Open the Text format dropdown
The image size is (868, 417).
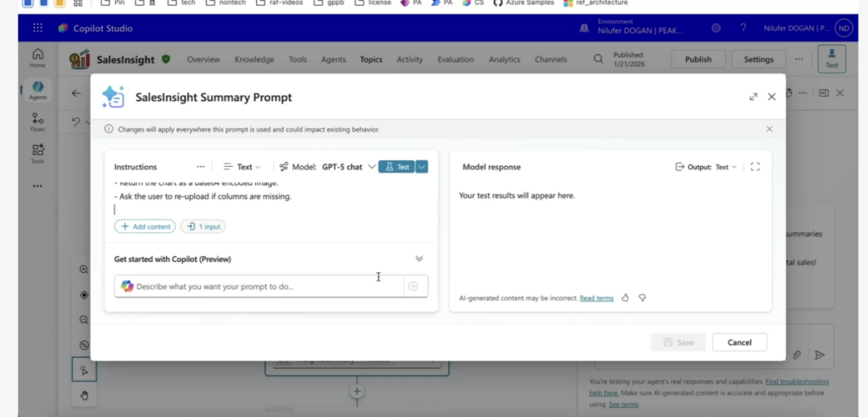click(242, 167)
